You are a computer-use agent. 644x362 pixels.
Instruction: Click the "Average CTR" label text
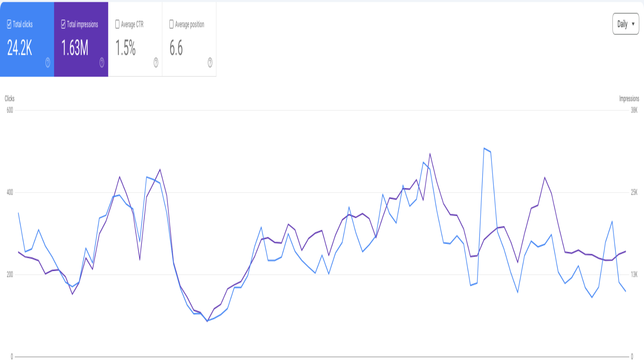[132, 24]
